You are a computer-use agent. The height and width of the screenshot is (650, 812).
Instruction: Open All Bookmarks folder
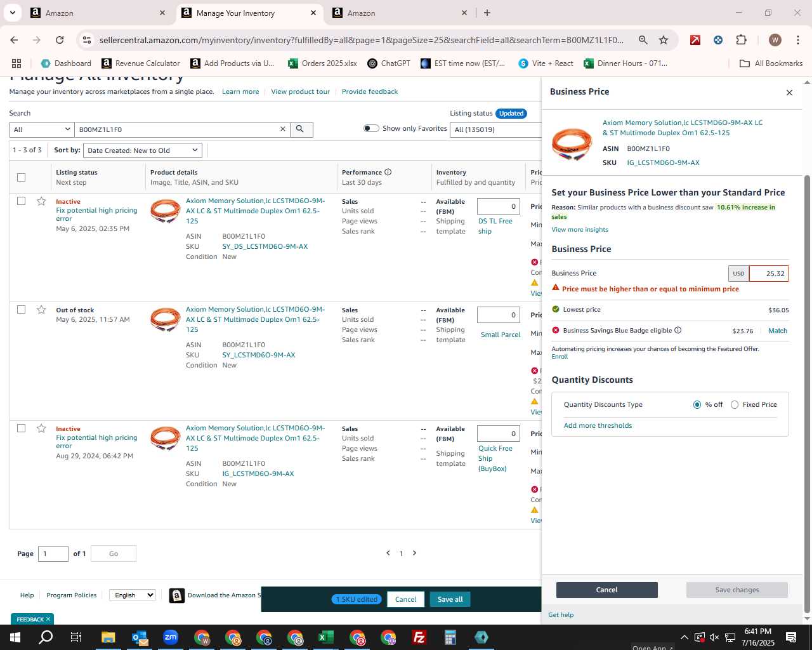(771, 63)
